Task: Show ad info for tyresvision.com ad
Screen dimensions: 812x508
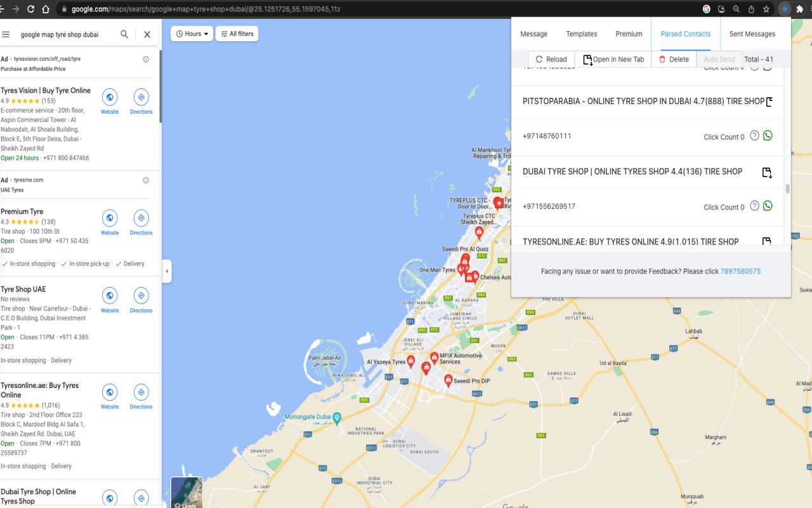Action: click(x=146, y=59)
